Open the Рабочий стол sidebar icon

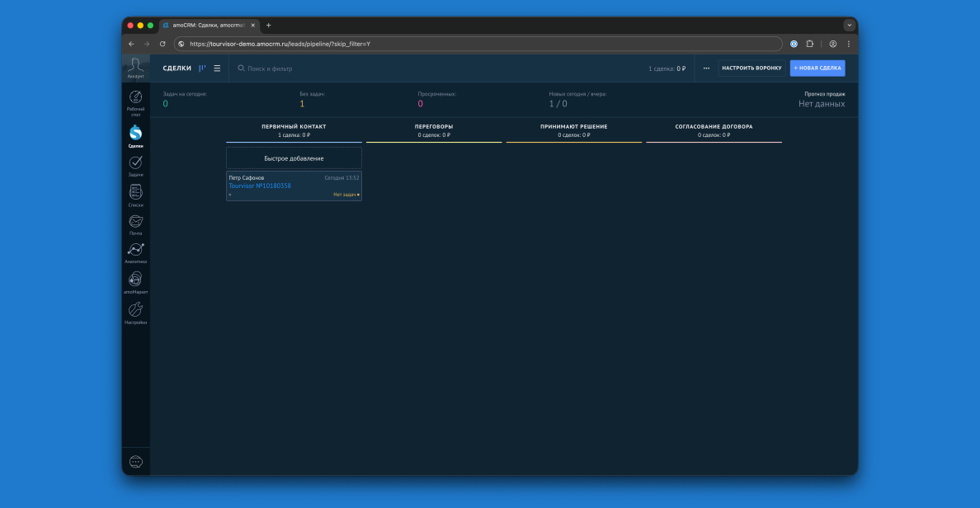pos(135,97)
